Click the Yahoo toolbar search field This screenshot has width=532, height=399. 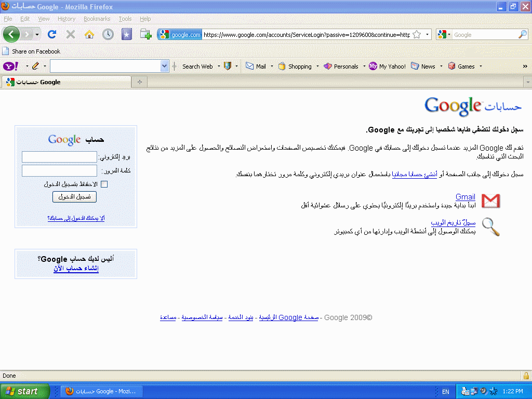pyautogui.click(x=105, y=66)
